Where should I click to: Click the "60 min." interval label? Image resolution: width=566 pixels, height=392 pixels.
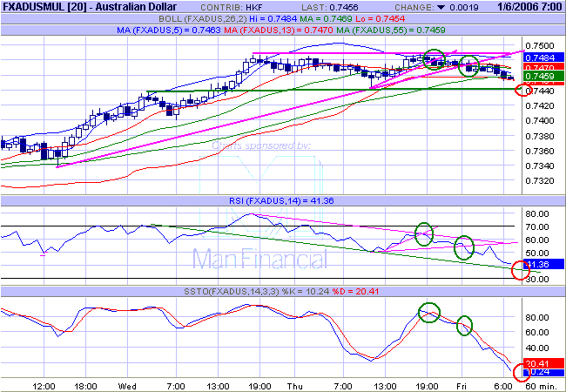click(541, 386)
